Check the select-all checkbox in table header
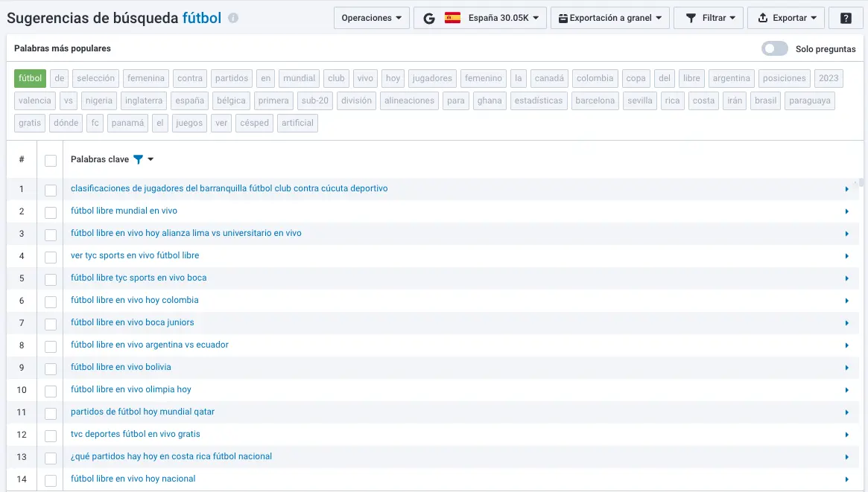868x492 pixels. pos(51,160)
